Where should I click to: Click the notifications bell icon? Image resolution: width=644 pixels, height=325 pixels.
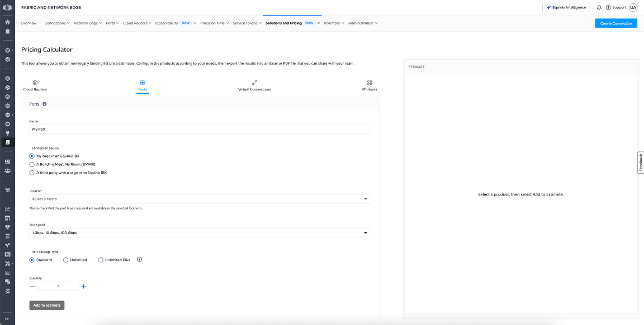pyautogui.click(x=599, y=7)
